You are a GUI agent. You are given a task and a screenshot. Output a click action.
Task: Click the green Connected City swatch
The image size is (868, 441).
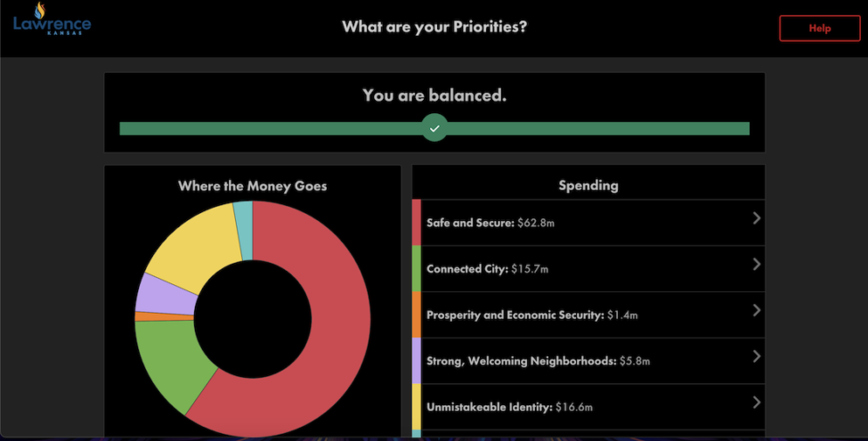click(417, 269)
